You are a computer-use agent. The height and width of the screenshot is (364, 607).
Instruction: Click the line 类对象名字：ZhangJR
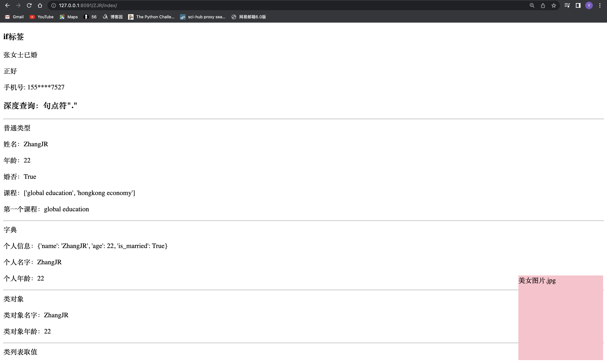click(x=36, y=315)
